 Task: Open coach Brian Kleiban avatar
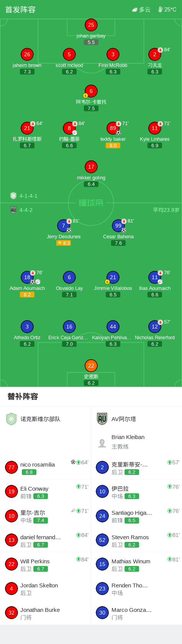[102, 443]
